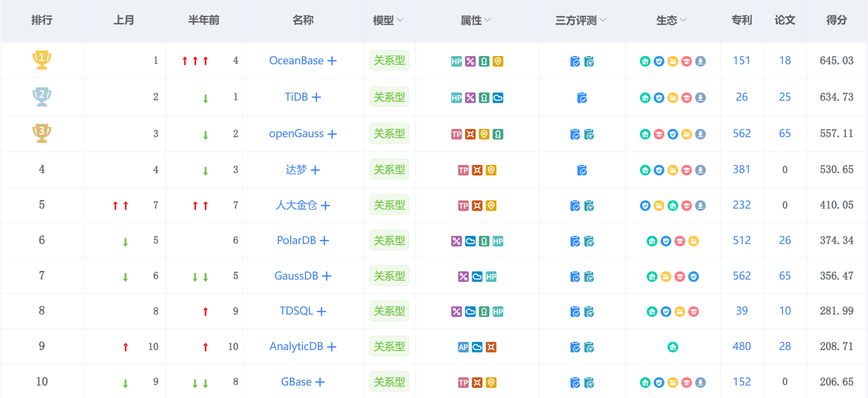This screenshot has height=398, width=868.
Task: Click HP attribute icon in PolarDB row
Action: (x=498, y=241)
